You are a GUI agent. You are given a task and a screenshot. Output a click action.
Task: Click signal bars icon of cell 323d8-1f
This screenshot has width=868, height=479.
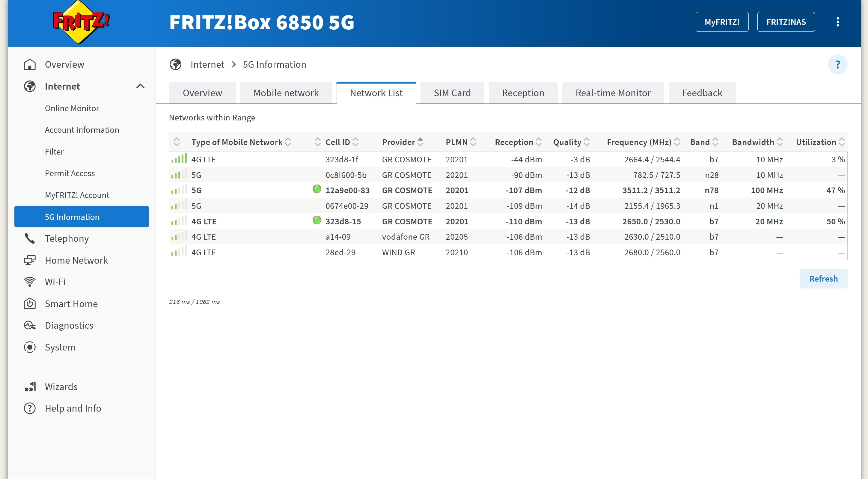click(x=179, y=158)
